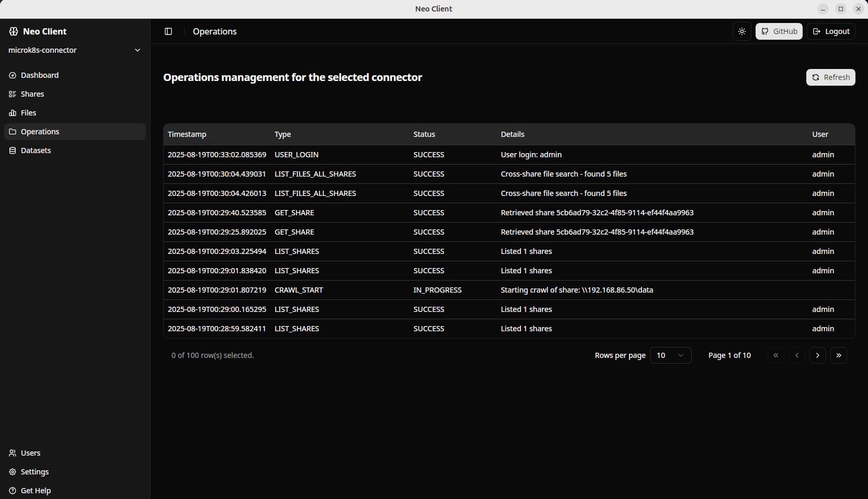Select the Shares icon in the sidebar
Viewport: 868px width, 499px height.
pos(12,94)
